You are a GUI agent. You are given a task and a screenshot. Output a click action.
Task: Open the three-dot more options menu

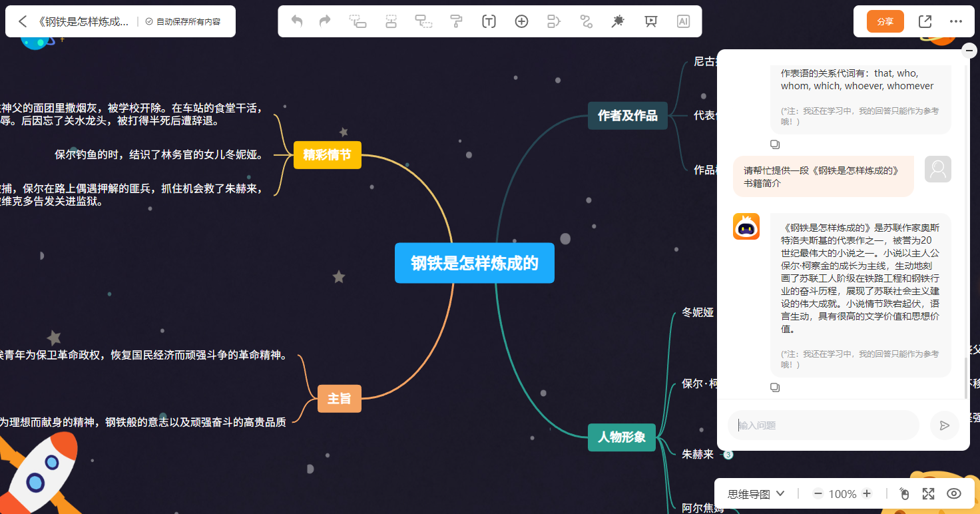[x=956, y=21]
